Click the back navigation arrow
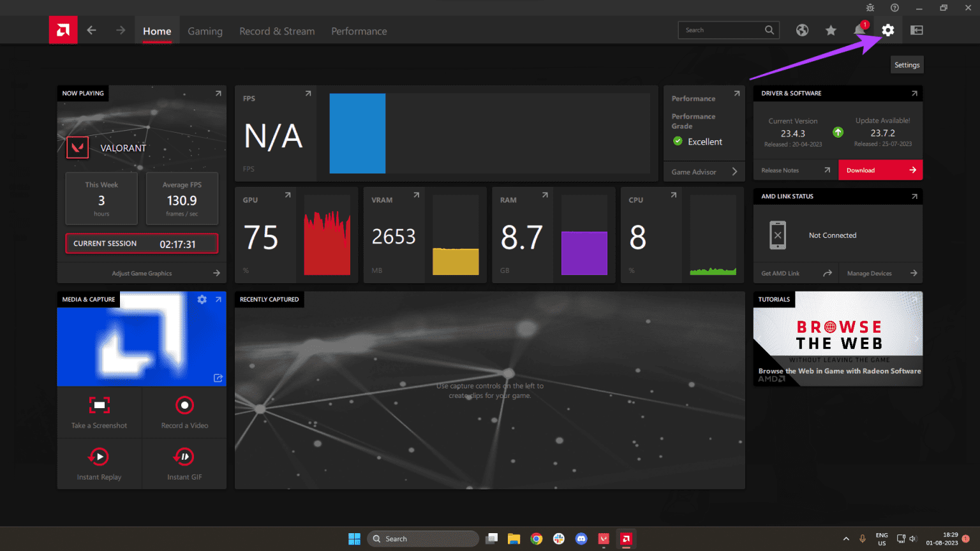Screen dimensions: 980x551 coord(91,30)
